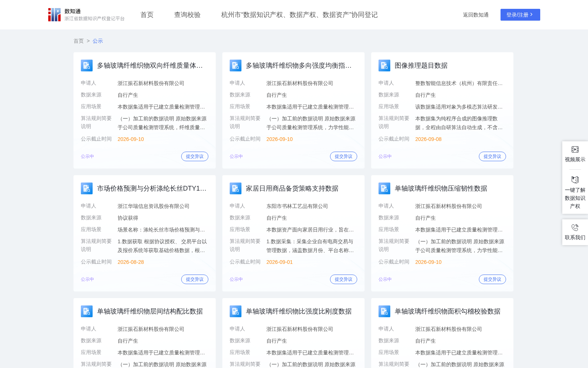Open 杭州市数据知识产权协同登记 menu item
Viewport: 588px width, 368px height.
(x=300, y=15)
